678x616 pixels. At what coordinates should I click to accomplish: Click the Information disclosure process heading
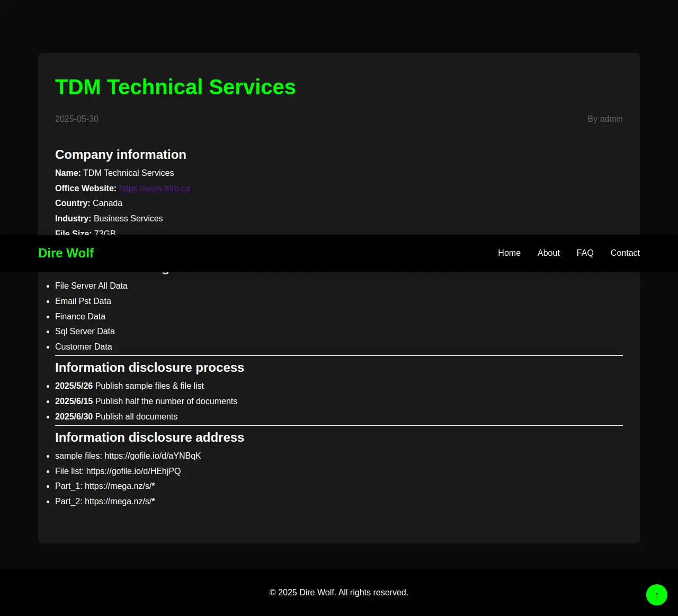pos(149,368)
